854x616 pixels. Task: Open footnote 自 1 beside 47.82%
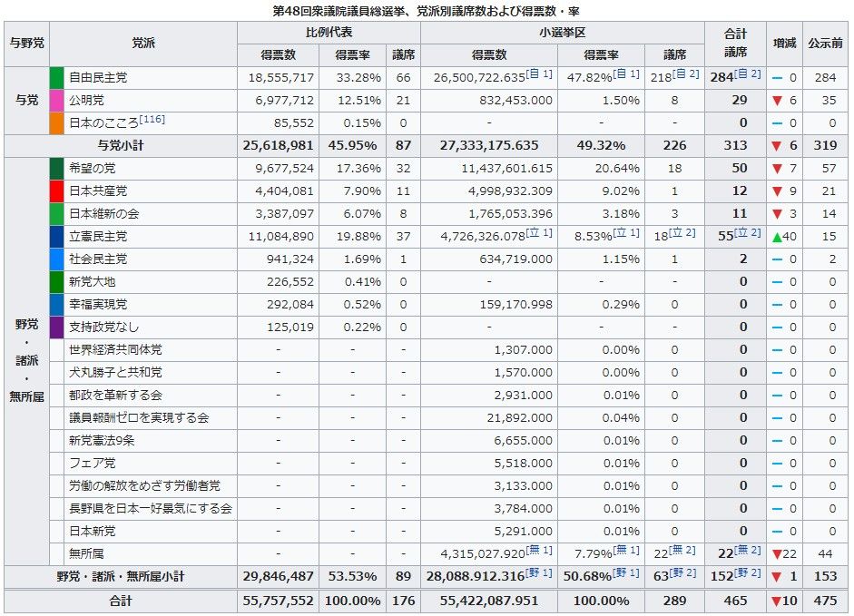tap(626, 73)
